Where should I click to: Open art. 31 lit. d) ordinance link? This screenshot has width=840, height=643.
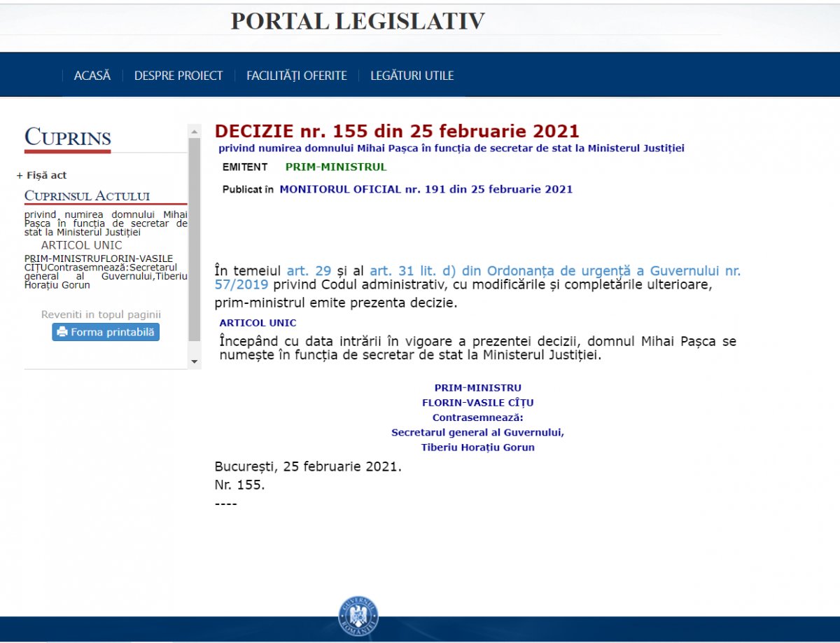[555, 270]
